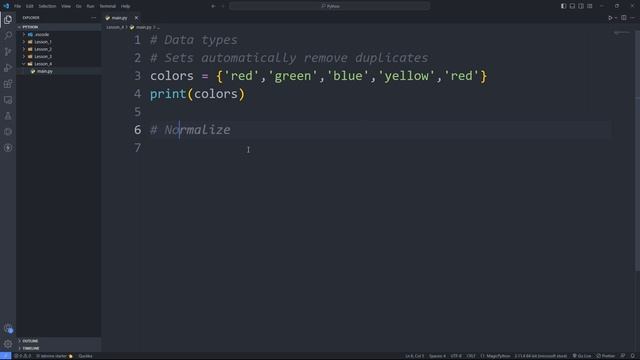Click UTF-8 encoding indicator
The width and height of the screenshot is (640, 360).
(456, 356)
